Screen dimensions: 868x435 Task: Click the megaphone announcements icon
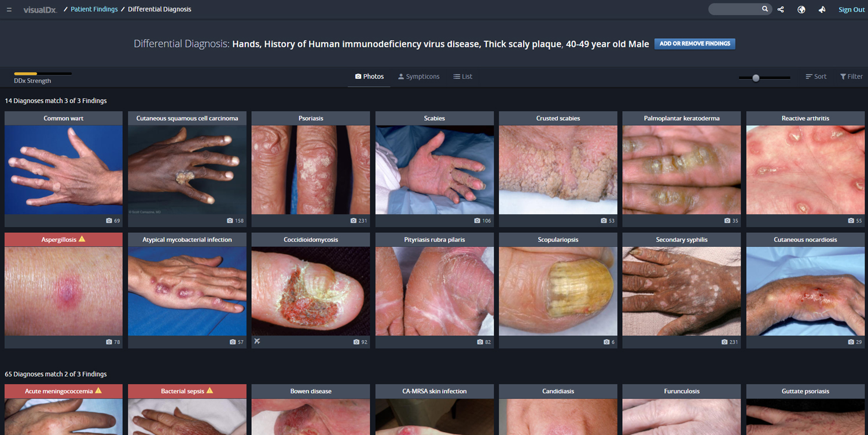click(x=822, y=9)
